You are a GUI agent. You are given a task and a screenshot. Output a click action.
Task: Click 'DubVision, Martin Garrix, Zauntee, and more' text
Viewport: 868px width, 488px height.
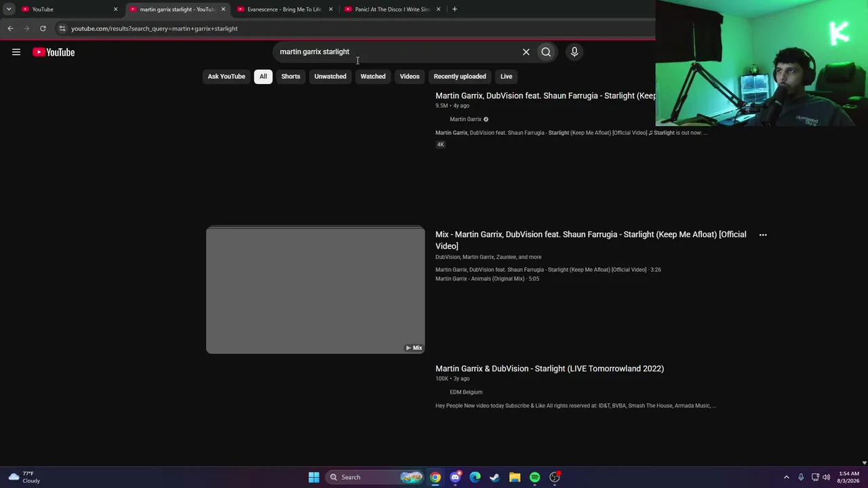click(x=488, y=258)
